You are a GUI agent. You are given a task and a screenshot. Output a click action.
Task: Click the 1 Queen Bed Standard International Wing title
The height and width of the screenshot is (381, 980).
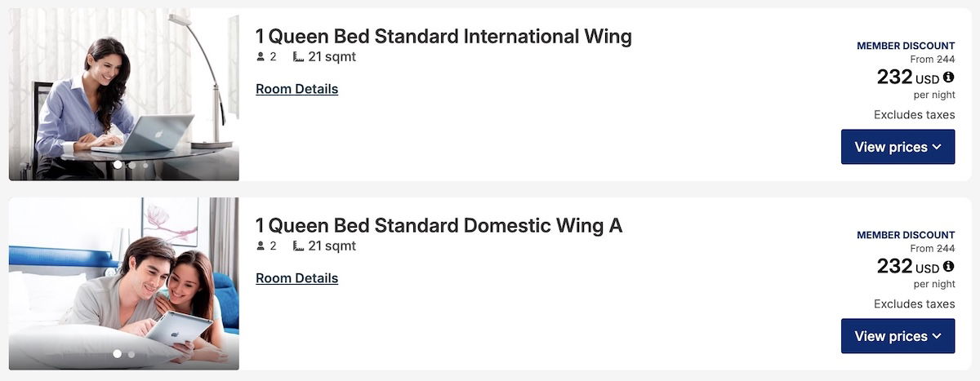(443, 37)
